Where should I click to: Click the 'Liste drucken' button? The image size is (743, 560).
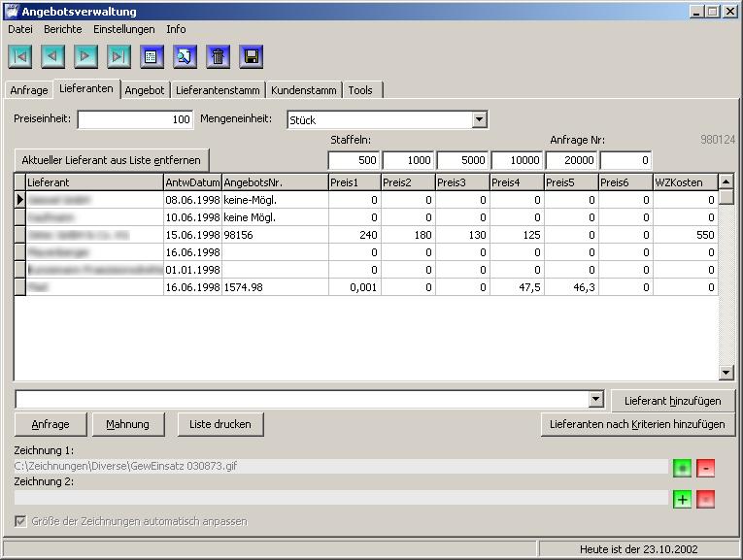point(220,424)
